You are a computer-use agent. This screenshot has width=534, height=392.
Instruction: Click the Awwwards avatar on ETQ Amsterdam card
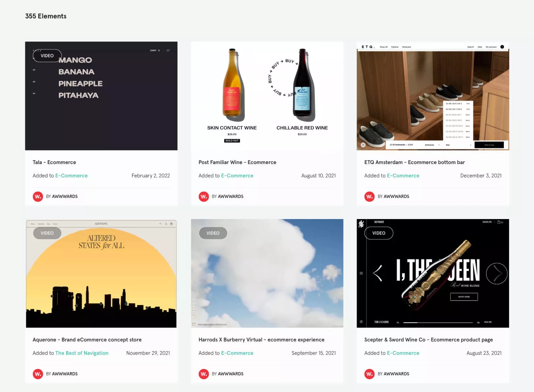coord(370,196)
